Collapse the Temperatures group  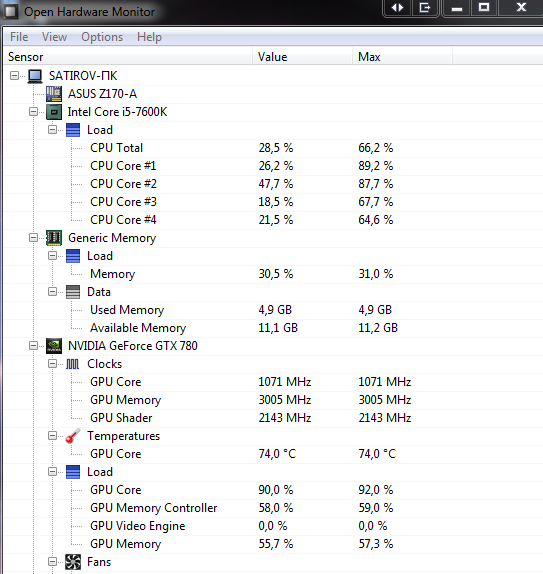point(52,436)
